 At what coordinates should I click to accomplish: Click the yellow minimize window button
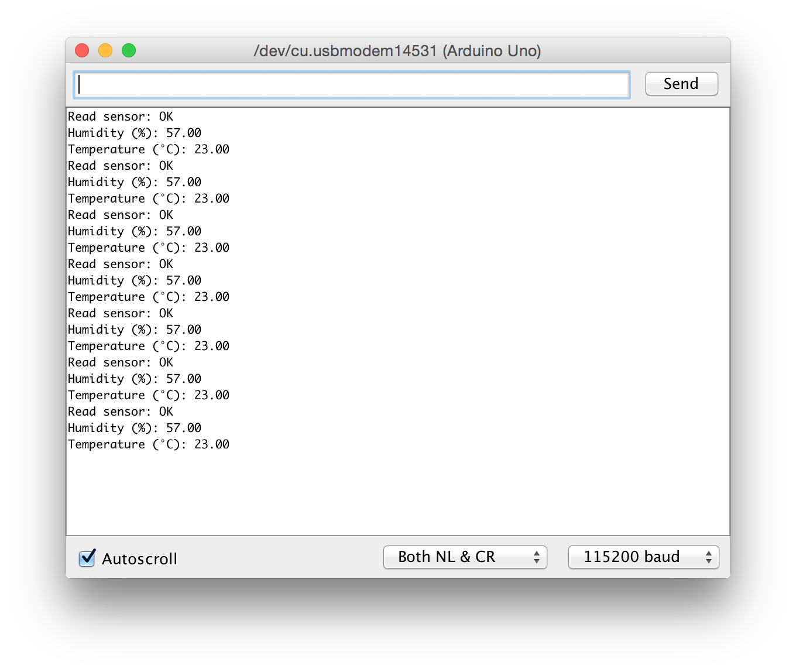(105, 50)
